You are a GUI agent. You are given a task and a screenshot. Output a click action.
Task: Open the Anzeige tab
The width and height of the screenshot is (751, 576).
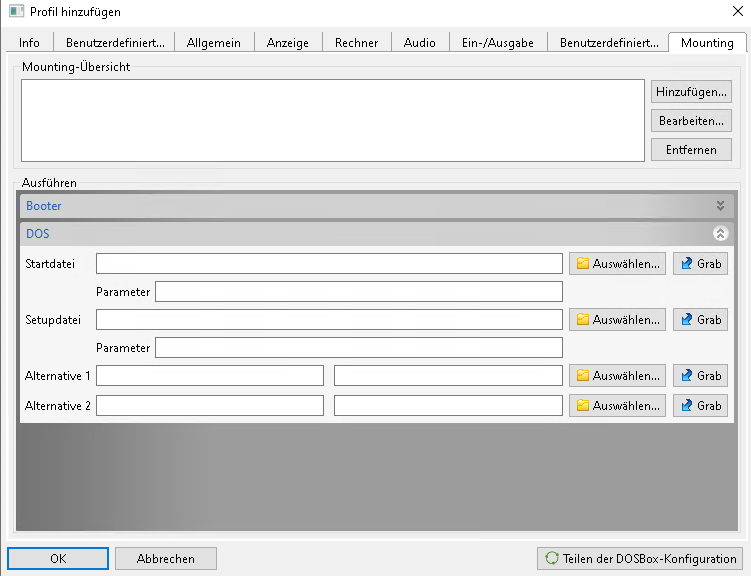pyautogui.click(x=287, y=43)
